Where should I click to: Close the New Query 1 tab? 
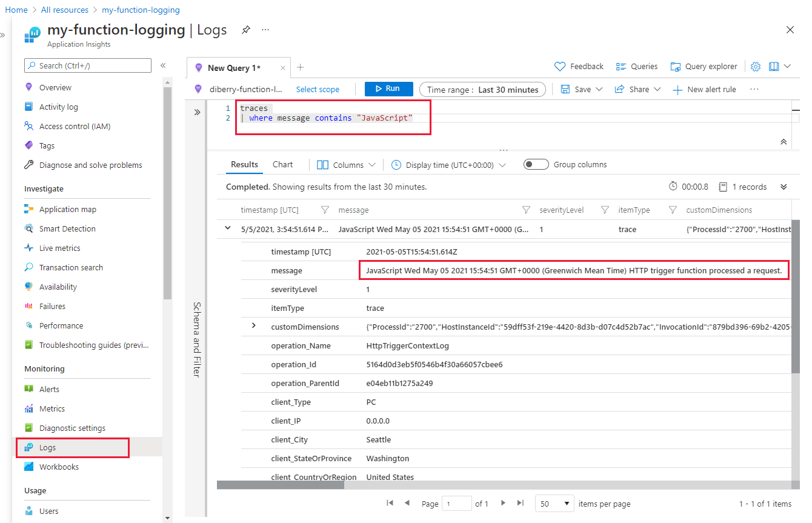283,68
